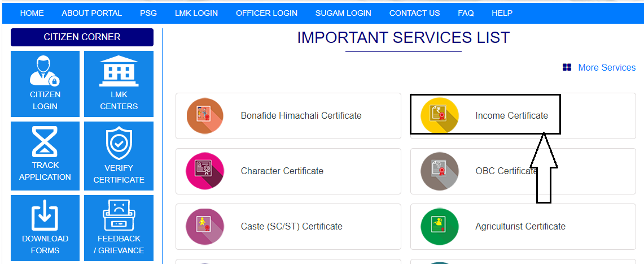
Task: Open OFFICER LOGIN in the navigation bar
Action: (266, 13)
